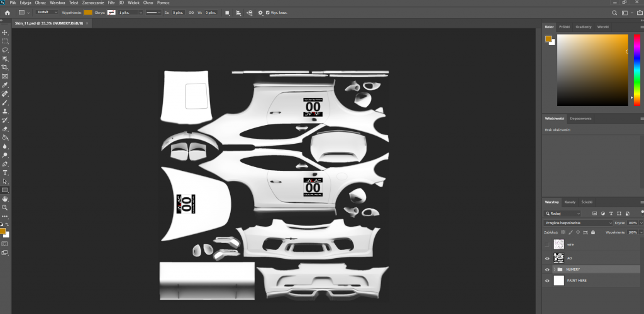Viewport: 644px width, 314px height.
Task: Toggle type layer filter icon
Action: [x=611, y=213]
